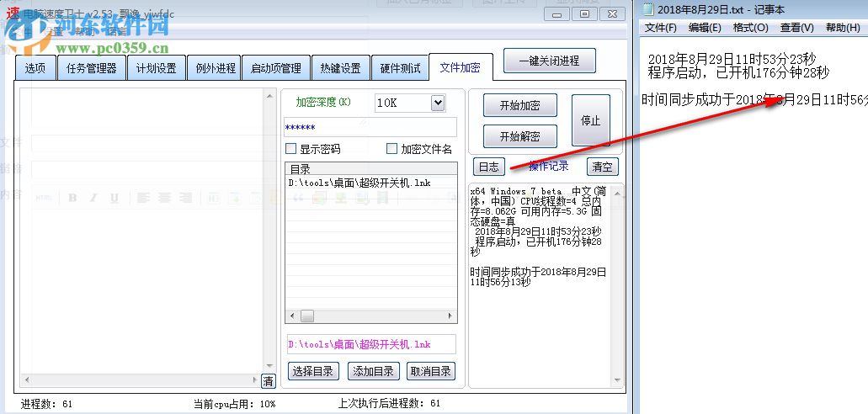This screenshot has width=868, height=414.
Task: Click the 一键关闭进程 button
Action: (x=549, y=61)
